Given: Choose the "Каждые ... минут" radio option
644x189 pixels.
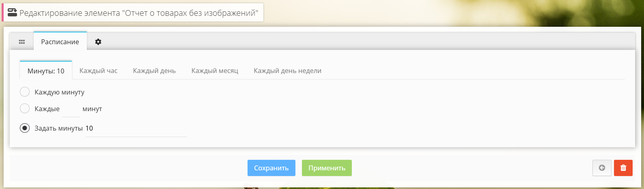Looking at the screenshot, I should tap(25, 109).
